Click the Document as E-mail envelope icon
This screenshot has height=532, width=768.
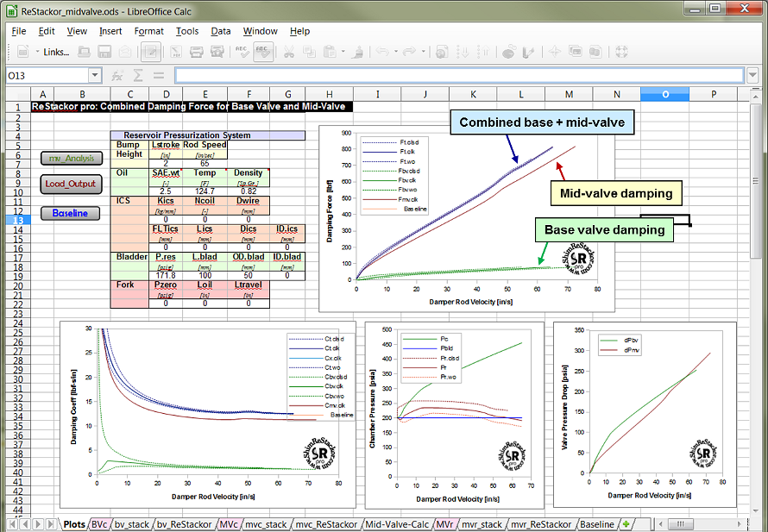point(125,52)
